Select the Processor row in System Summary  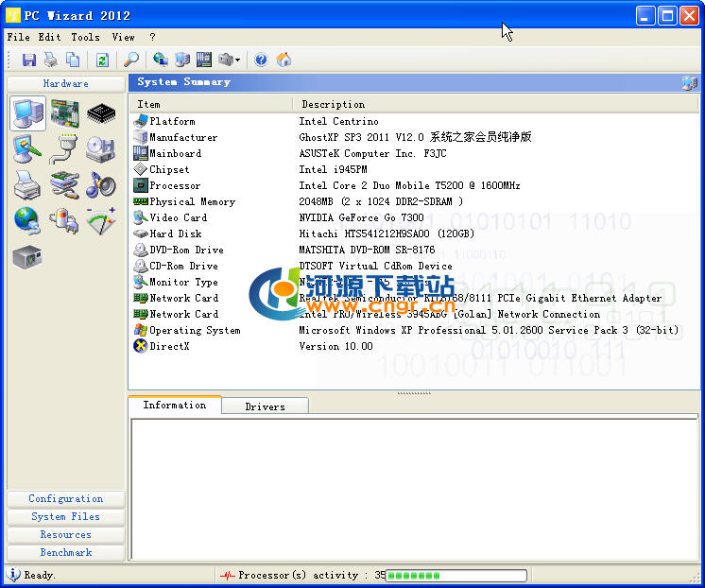pos(175,185)
